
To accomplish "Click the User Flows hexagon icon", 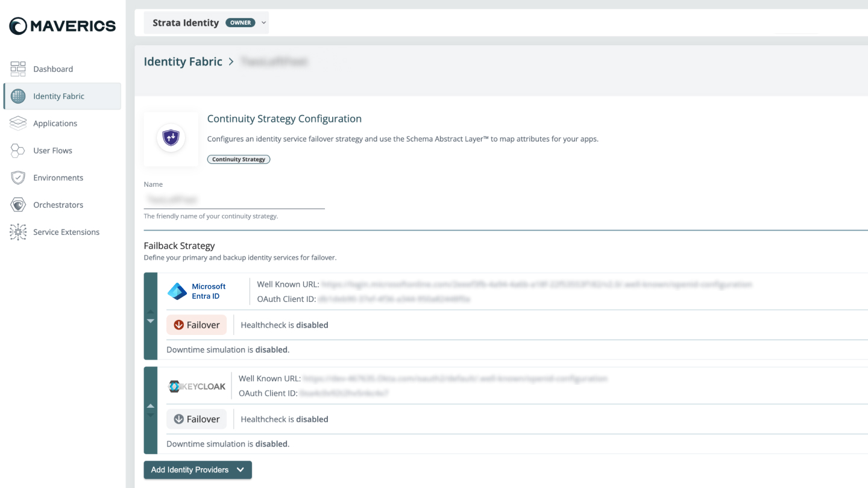I will [x=18, y=150].
